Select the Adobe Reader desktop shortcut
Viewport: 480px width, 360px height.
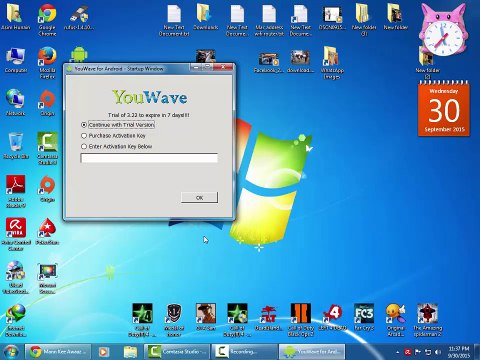click(15, 191)
